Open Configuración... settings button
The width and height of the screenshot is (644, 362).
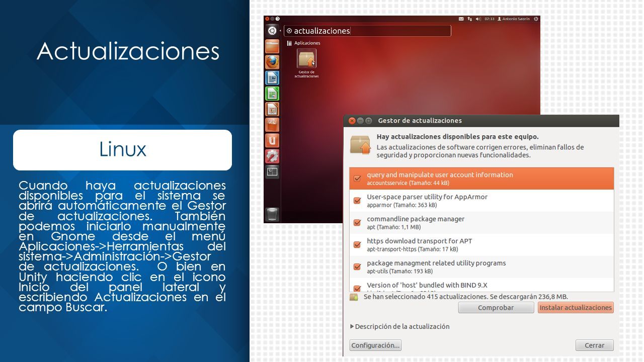(x=375, y=345)
